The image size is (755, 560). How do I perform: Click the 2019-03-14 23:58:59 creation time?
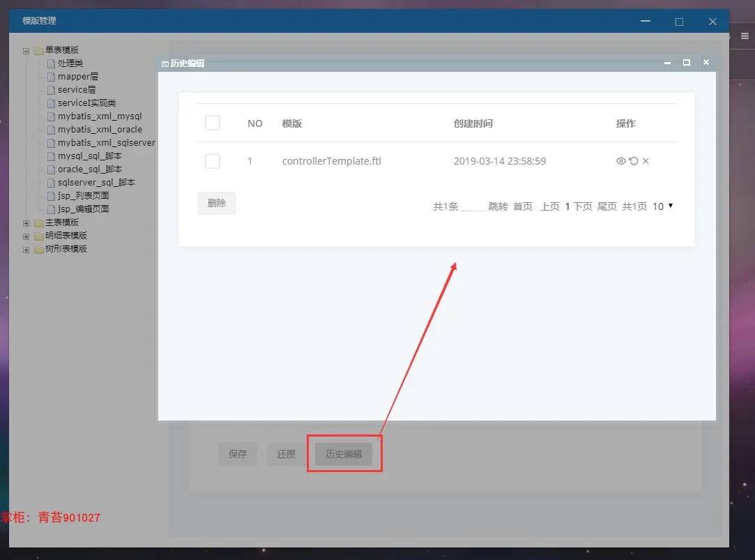(500, 161)
